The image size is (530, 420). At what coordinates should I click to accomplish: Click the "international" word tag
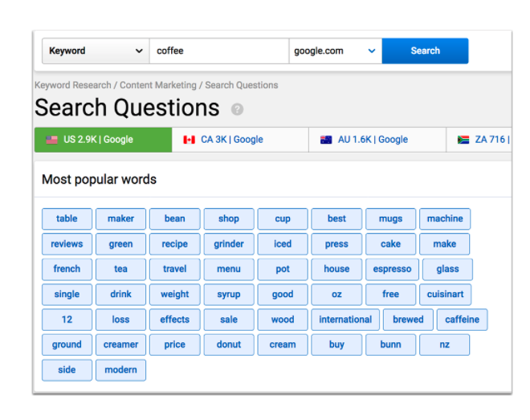point(345,320)
